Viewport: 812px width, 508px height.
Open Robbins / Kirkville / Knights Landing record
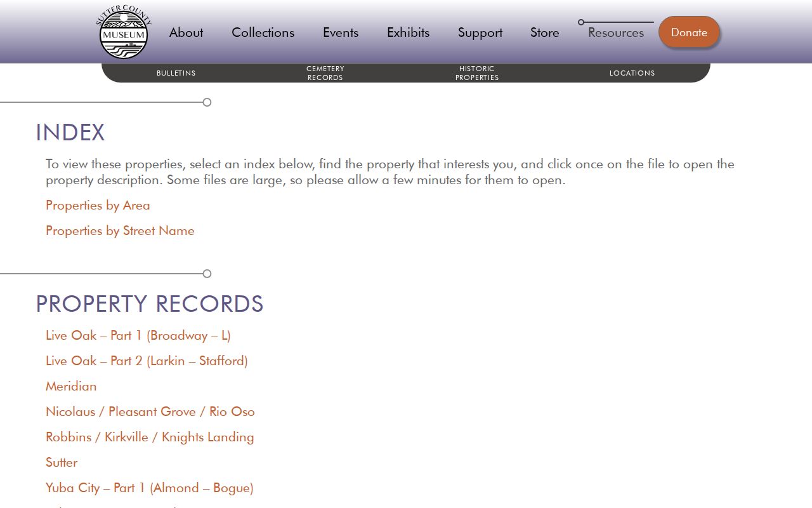coord(150,437)
